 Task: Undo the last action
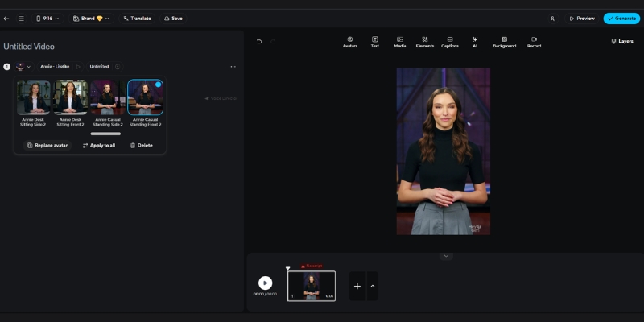pos(259,42)
